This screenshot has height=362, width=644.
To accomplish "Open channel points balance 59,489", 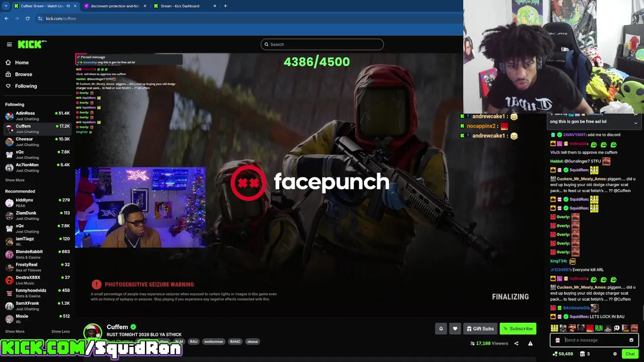I will [562, 354].
